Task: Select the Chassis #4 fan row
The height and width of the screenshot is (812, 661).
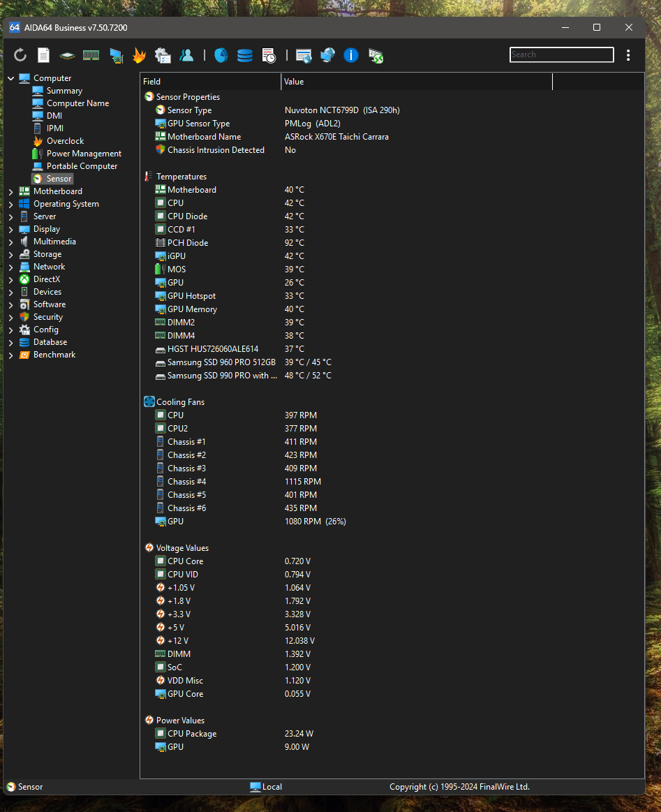Action: [392, 482]
